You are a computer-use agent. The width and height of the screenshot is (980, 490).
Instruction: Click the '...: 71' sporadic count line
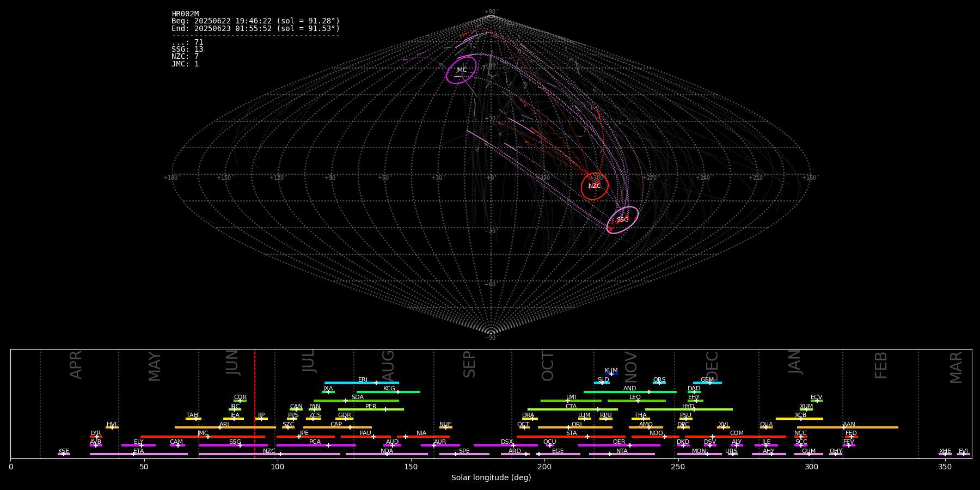click(187, 42)
